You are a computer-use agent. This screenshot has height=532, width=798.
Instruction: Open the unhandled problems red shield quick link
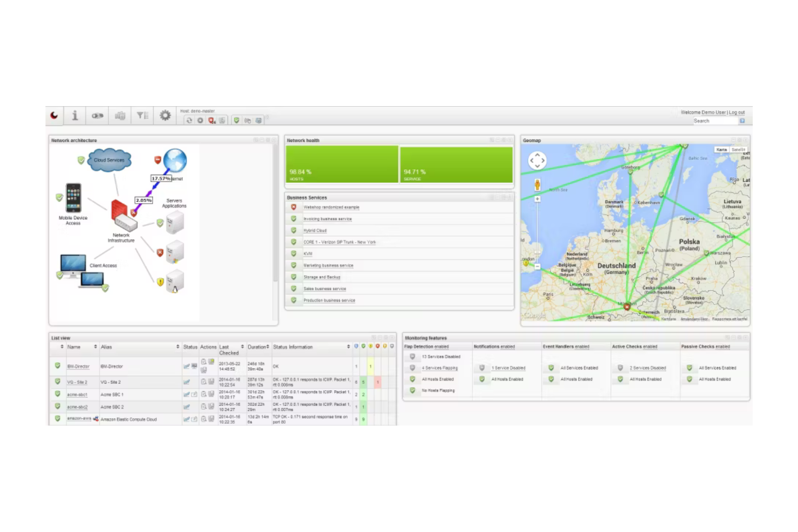pos(211,120)
